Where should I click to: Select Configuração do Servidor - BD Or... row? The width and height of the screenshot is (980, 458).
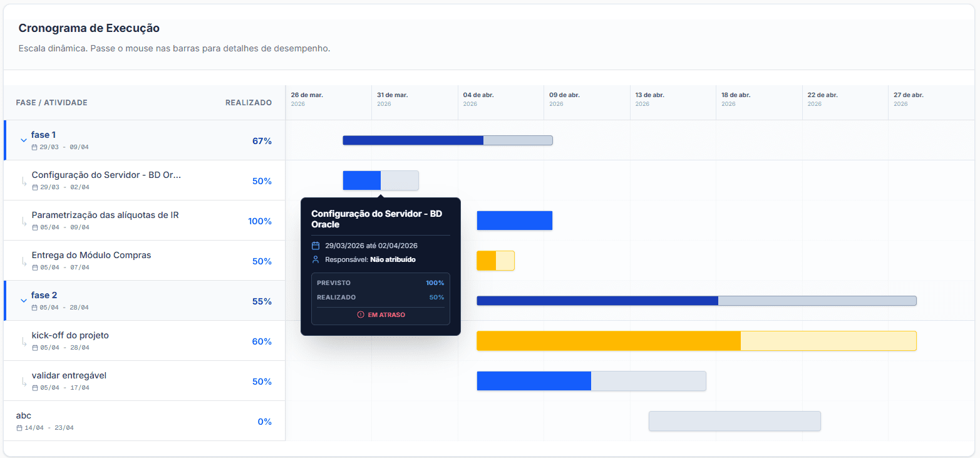145,180
